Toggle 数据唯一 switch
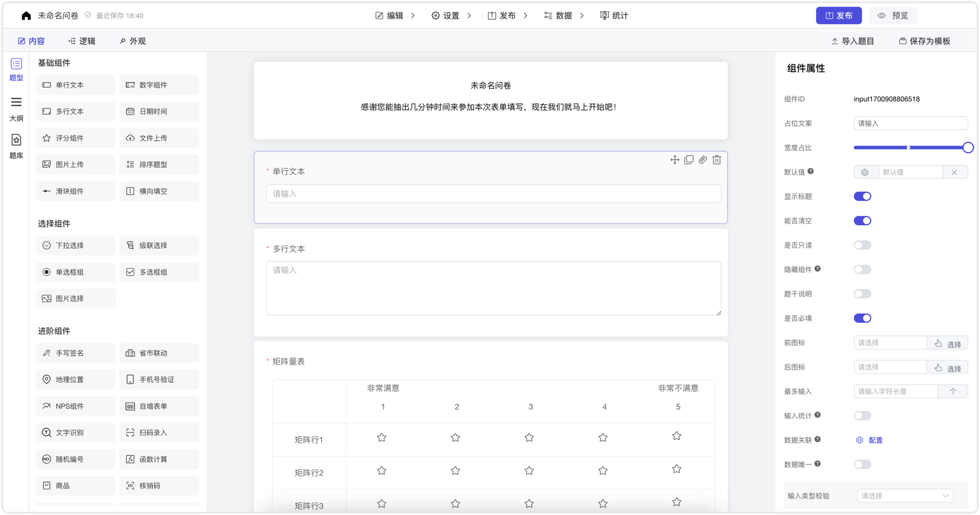 pyautogui.click(x=863, y=464)
